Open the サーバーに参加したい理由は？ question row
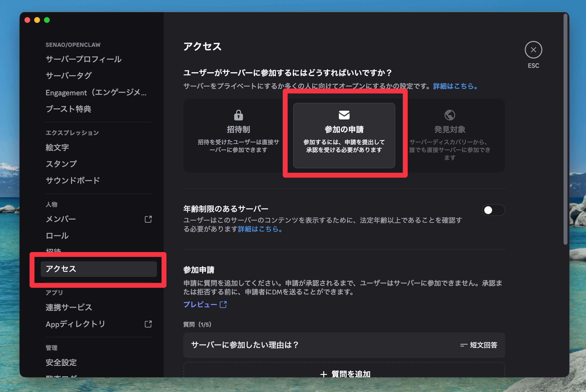Image resolution: width=586 pixels, height=392 pixels. (245, 345)
